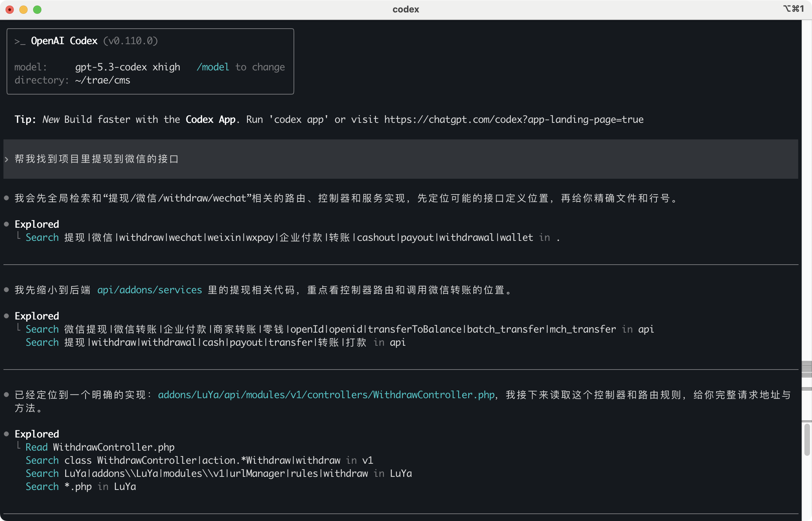Open the chatgpt.com codex app landing link
Viewport: 812px width, 521px height.
514,119
